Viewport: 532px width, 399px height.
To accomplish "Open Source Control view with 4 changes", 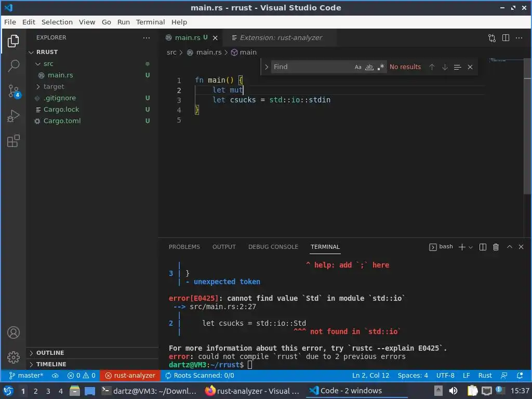I will 14,91.
